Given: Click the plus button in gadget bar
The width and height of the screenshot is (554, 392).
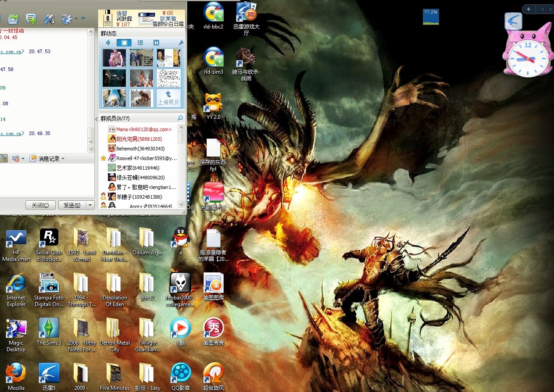Looking at the screenshot, I should [x=529, y=9].
